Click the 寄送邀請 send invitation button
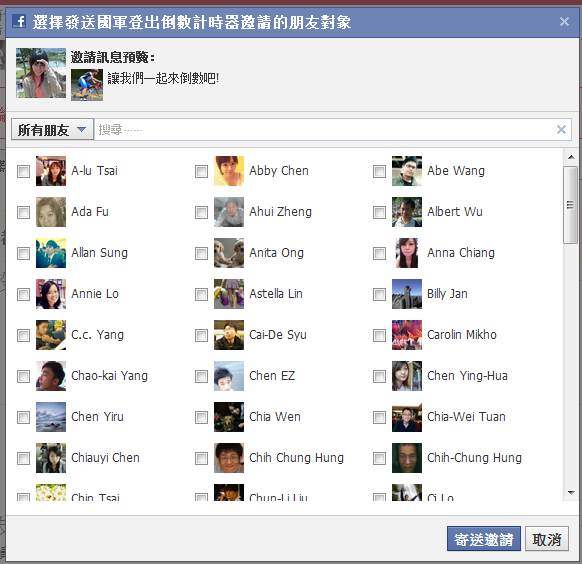Image resolution: width=582 pixels, height=564 pixels. coord(484,539)
